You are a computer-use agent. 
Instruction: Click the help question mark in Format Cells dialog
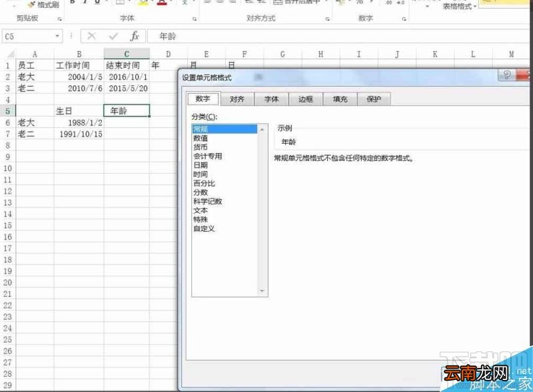click(x=506, y=75)
